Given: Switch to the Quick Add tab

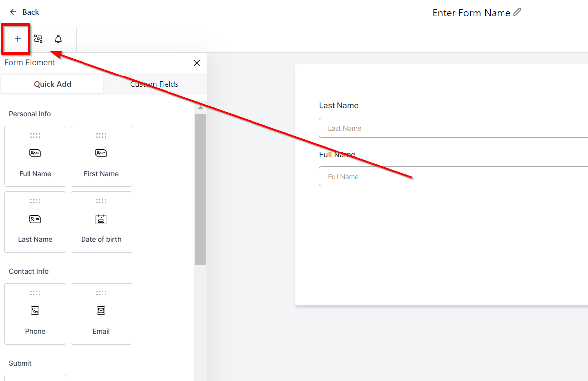Looking at the screenshot, I should tap(53, 84).
